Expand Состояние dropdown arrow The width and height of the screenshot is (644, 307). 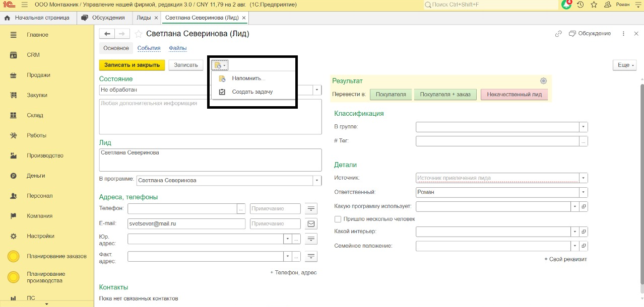coord(317,90)
